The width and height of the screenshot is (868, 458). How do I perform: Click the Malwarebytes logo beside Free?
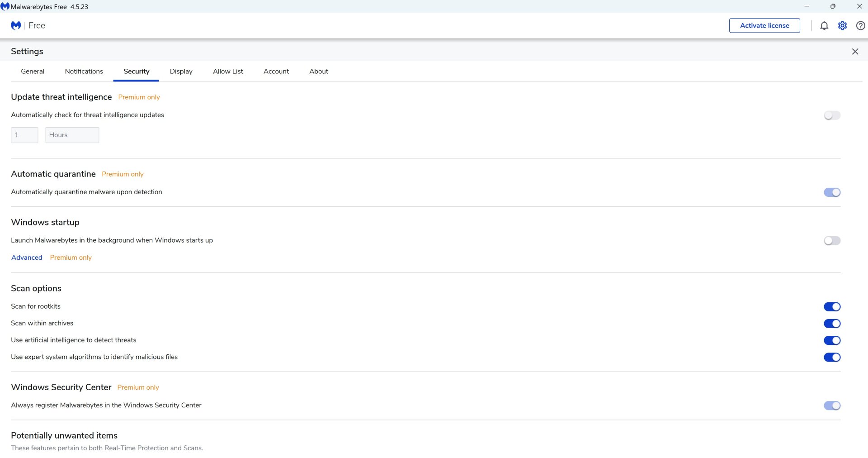[16, 25]
